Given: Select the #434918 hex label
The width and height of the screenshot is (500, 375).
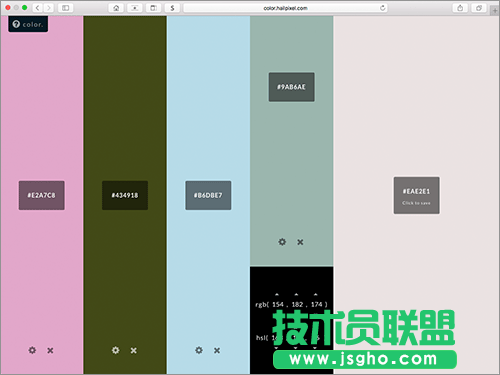Looking at the screenshot, I should click(125, 195).
